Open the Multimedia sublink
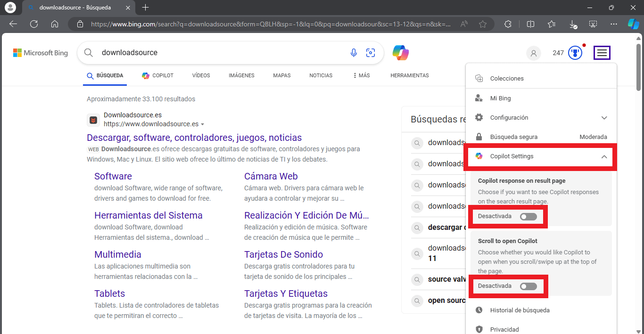 (x=118, y=254)
